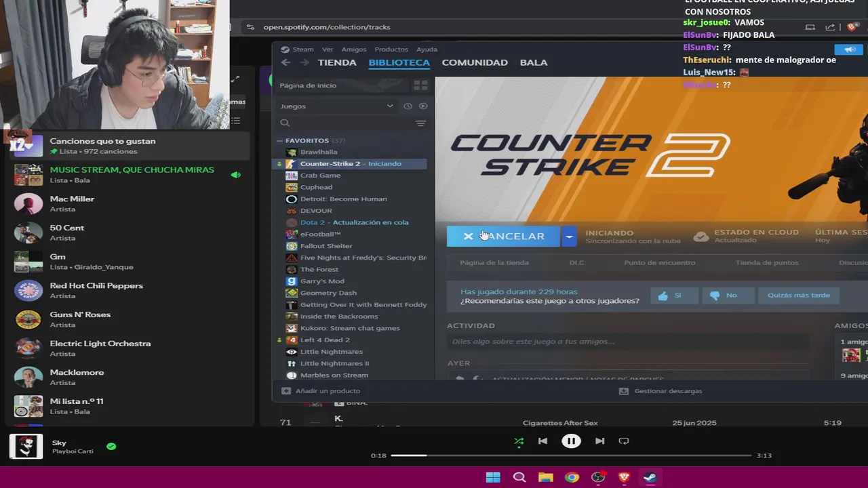Open the BALA profile tab
Viewport: 868px width, 488px height.
pyautogui.click(x=534, y=62)
